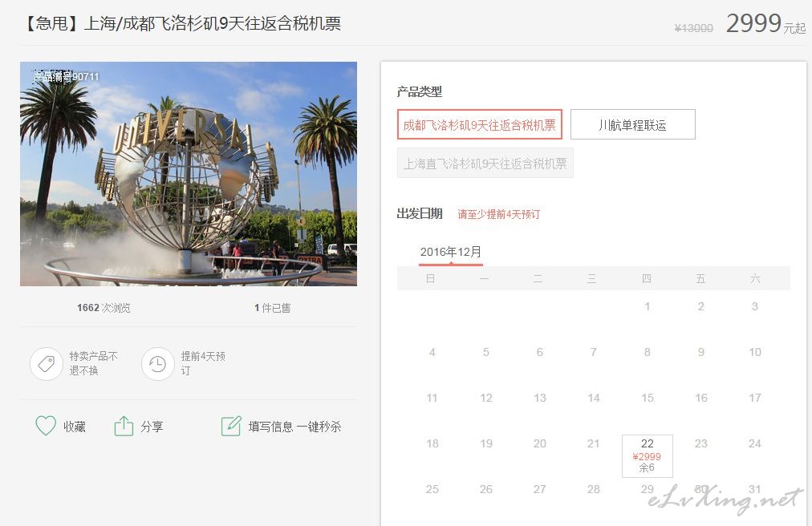Choose December 22 priced ¥2999

(x=648, y=455)
